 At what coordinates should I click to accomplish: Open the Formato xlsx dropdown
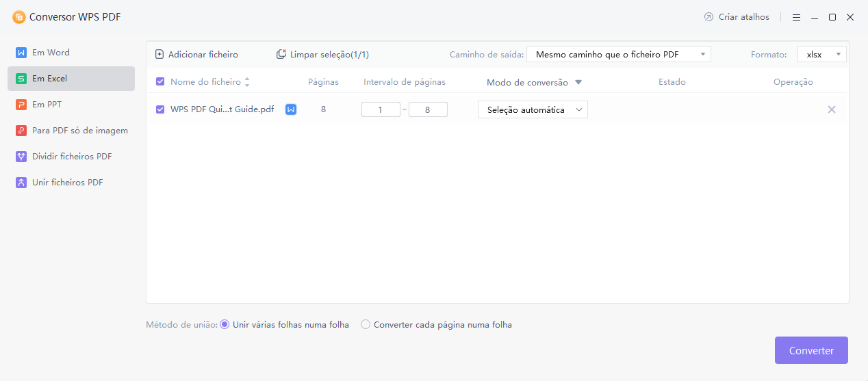click(x=822, y=54)
